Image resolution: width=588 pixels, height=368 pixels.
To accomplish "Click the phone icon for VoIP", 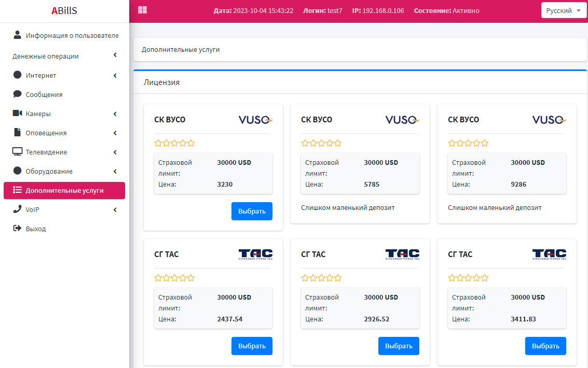I will pyautogui.click(x=17, y=209).
